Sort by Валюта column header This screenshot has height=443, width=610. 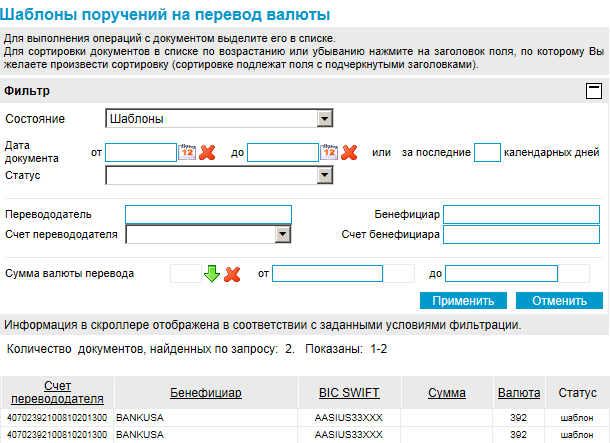click(519, 393)
